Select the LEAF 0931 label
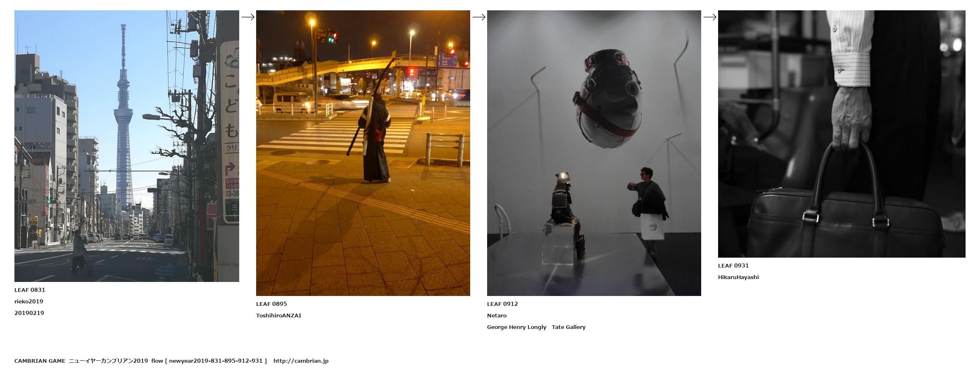The width and height of the screenshot is (980, 371). pyautogui.click(x=733, y=265)
